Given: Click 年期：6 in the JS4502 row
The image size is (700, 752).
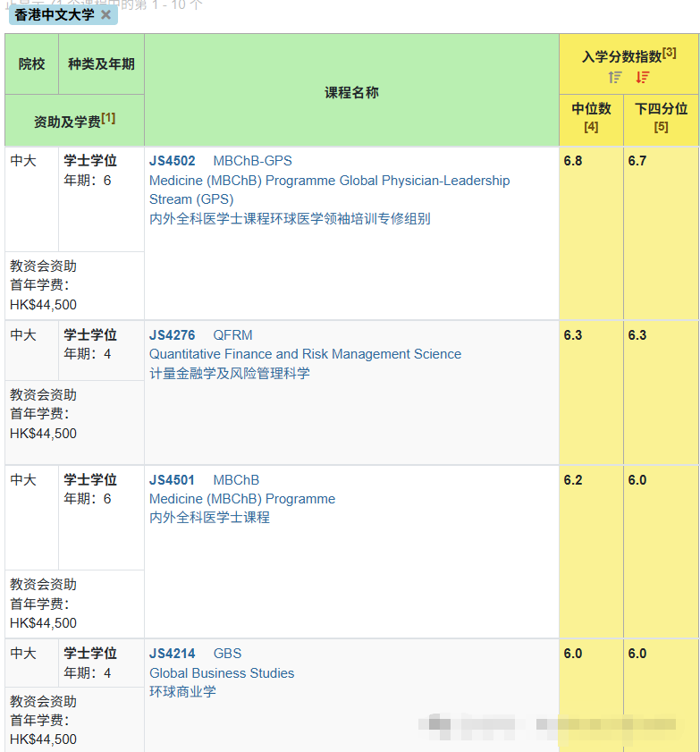Looking at the screenshot, I should click(x=88, y=181).
